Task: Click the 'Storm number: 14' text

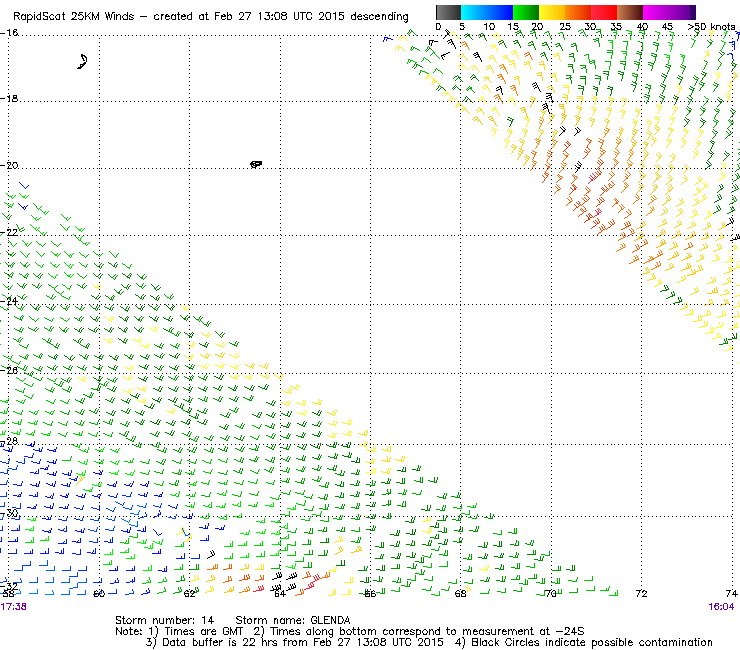Action: click(x=165, y=620)
